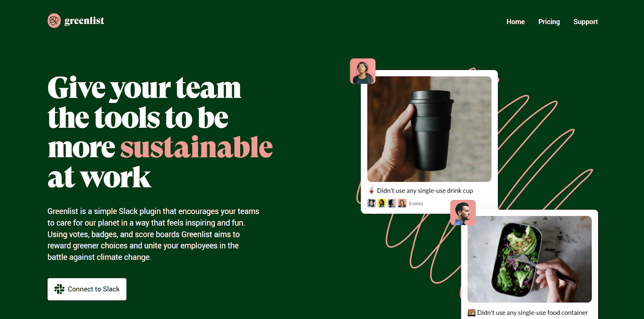
Task: Click the red drink cup emoji icon
Action: pos(371,191)
